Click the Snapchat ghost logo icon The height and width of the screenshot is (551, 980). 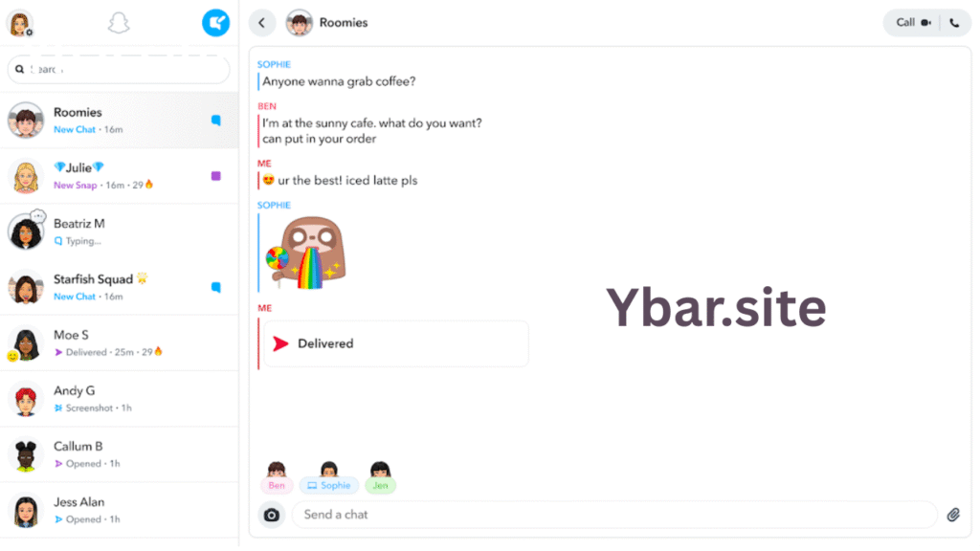(x=118, y=24)
